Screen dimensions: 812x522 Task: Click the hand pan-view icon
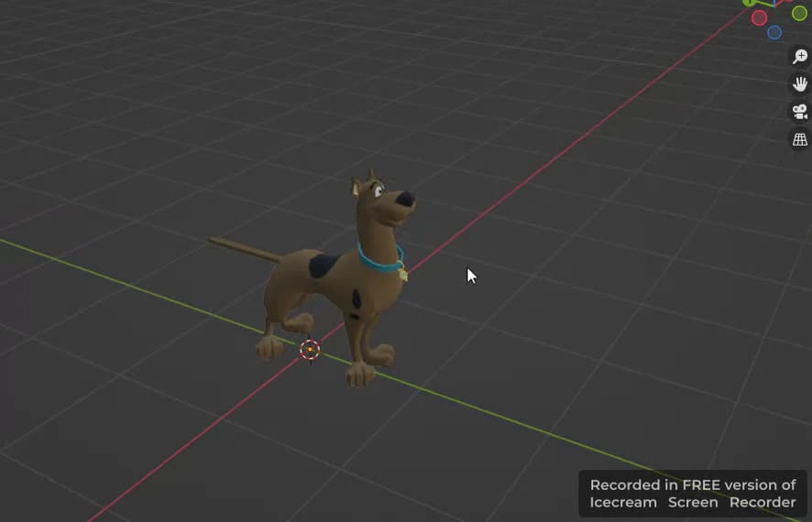click(799, 84)
